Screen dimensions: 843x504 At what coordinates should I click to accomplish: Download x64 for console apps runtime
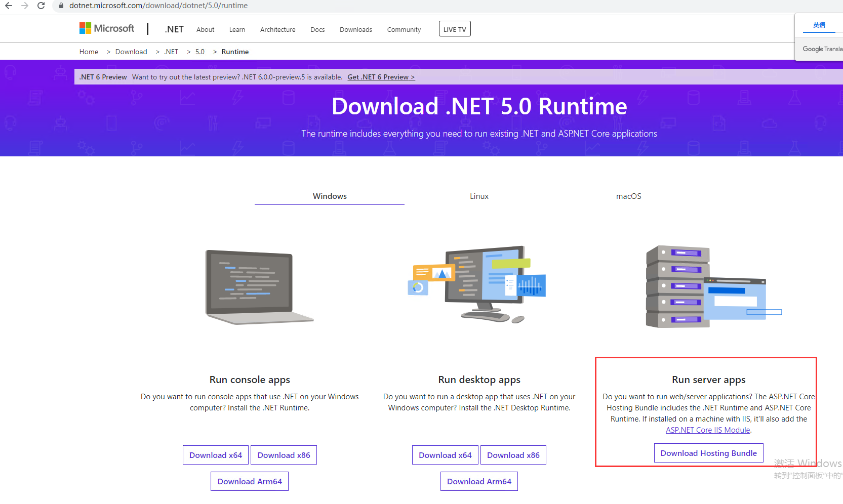[x=216, y=455]
